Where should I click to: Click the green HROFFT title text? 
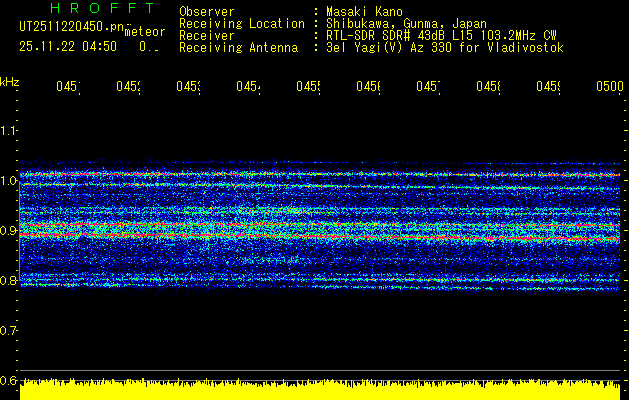tap(103, 8)
